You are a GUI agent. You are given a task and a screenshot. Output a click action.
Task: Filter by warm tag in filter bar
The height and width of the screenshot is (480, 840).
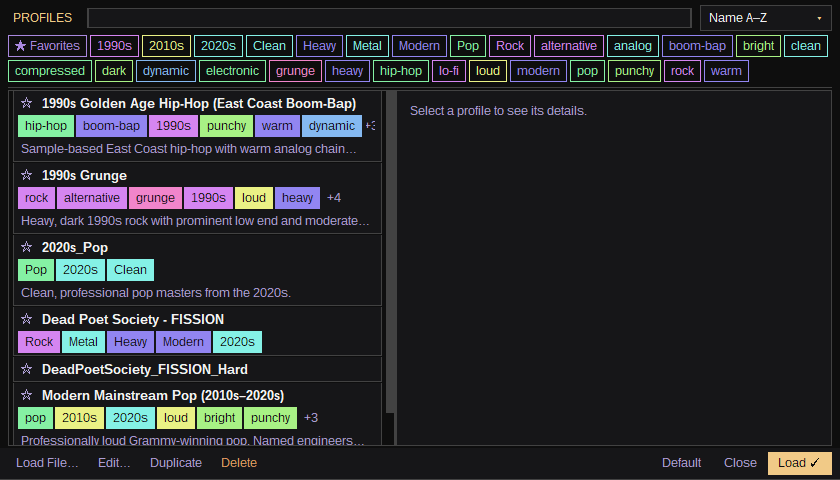[x=726, y=71]
